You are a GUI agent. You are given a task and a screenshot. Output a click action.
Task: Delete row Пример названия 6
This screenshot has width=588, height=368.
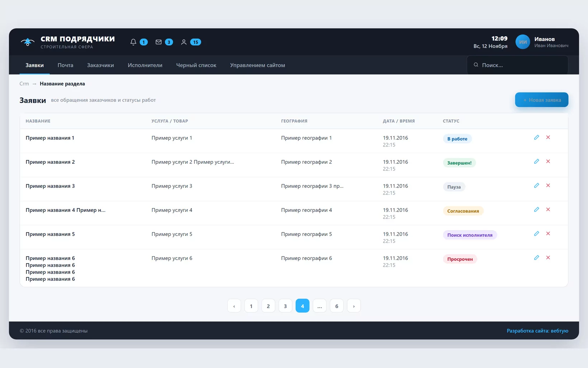(x=548, y=257)
